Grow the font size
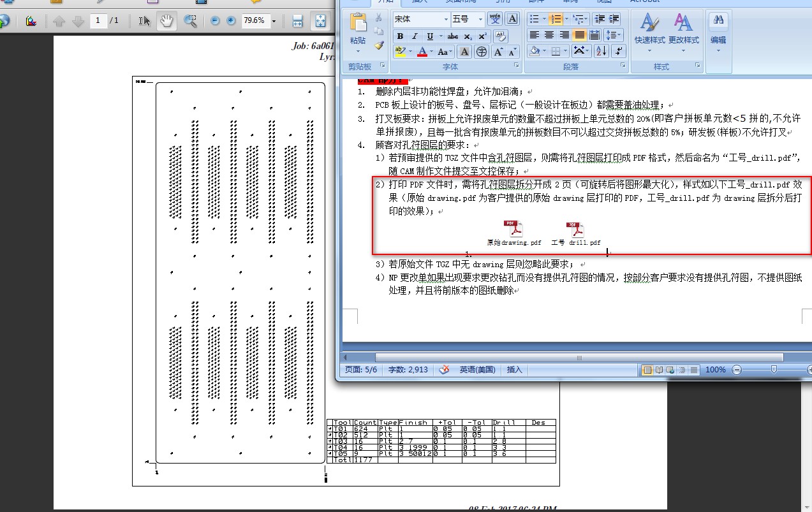812x512 pixels. point(498,52)
